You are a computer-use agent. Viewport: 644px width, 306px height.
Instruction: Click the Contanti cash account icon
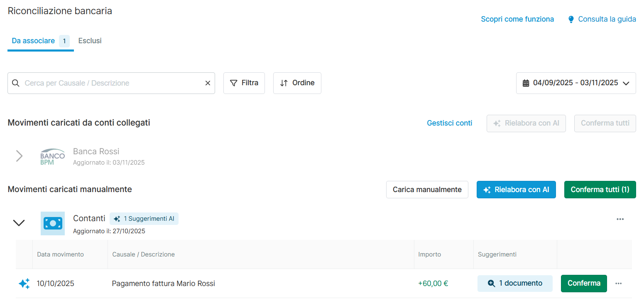point(53,223)
